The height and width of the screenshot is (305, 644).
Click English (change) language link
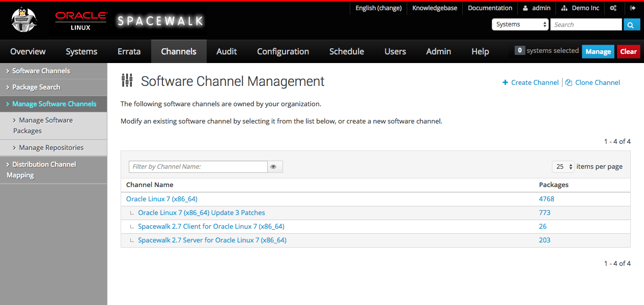378,8
